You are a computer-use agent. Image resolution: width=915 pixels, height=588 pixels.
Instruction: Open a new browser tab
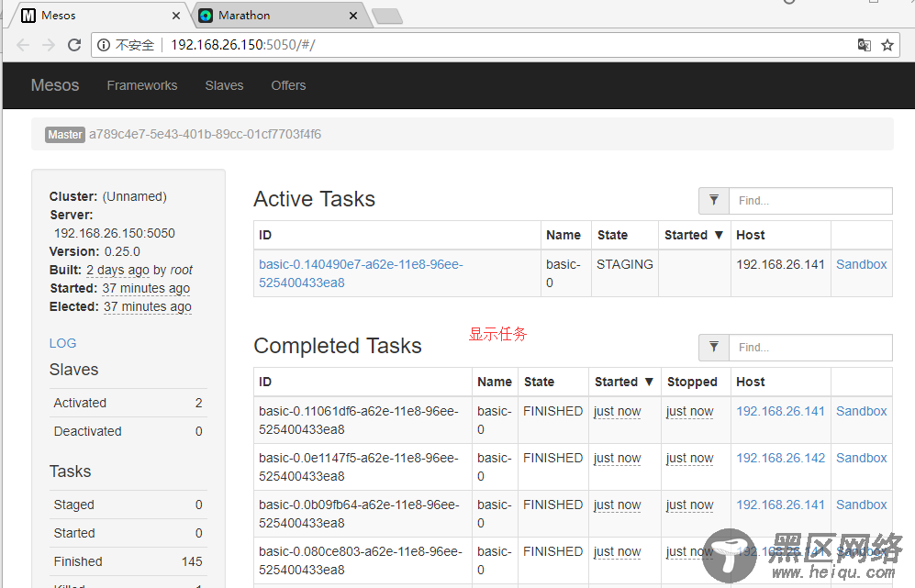(x=387, y=16)
